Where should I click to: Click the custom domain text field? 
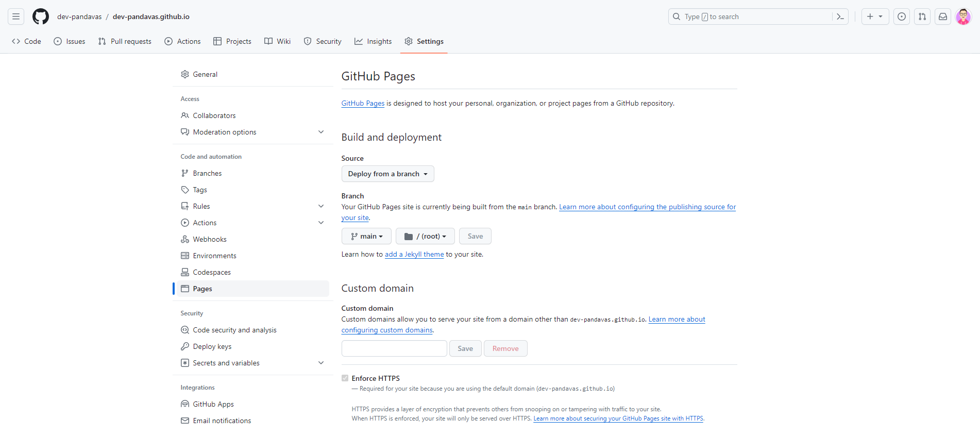tap(394, 348)
